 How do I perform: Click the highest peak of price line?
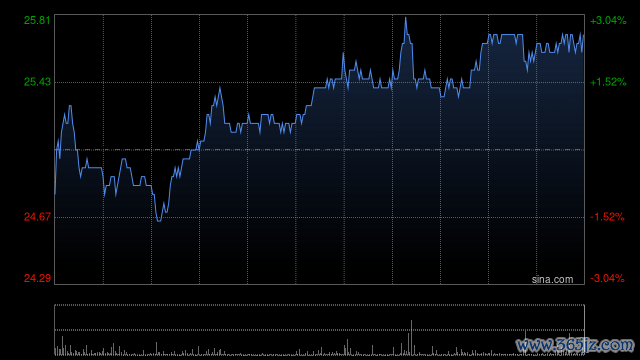(x=405, y=18)
